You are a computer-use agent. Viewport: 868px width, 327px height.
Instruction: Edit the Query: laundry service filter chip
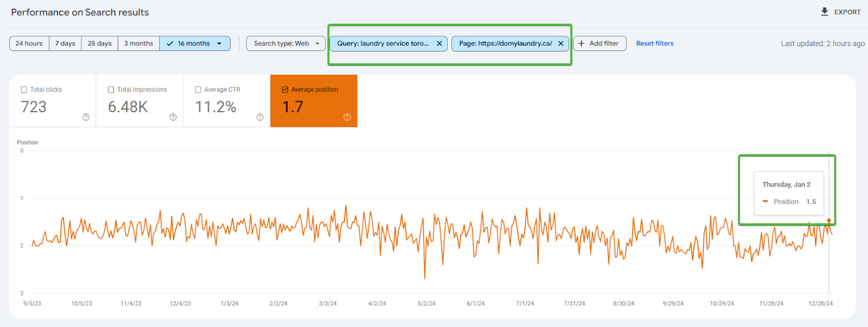point(382,43)
